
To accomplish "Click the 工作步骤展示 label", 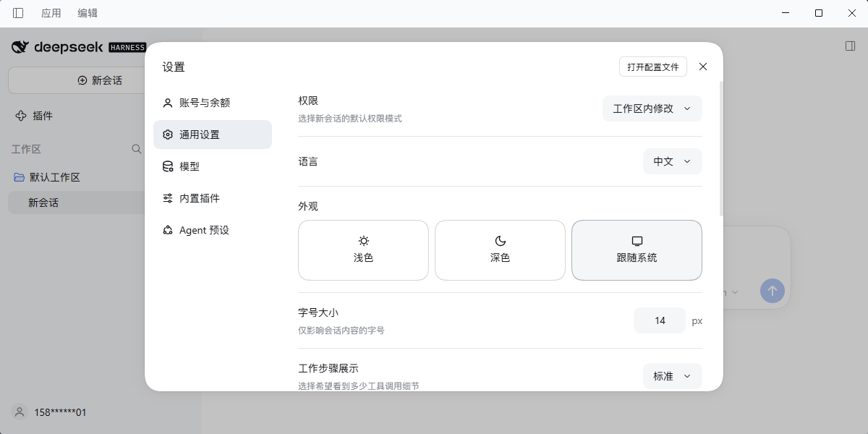I will [328, 368].
